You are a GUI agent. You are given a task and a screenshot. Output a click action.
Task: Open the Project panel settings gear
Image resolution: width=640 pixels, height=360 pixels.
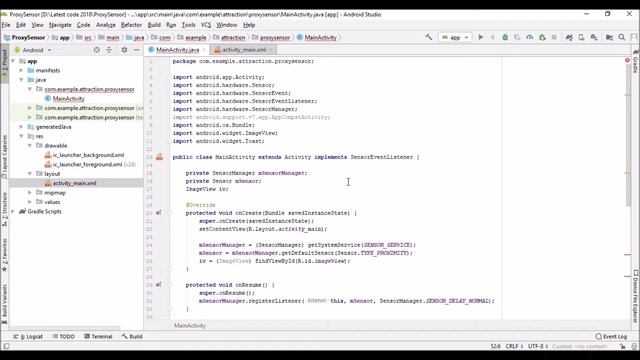point(124,50)
